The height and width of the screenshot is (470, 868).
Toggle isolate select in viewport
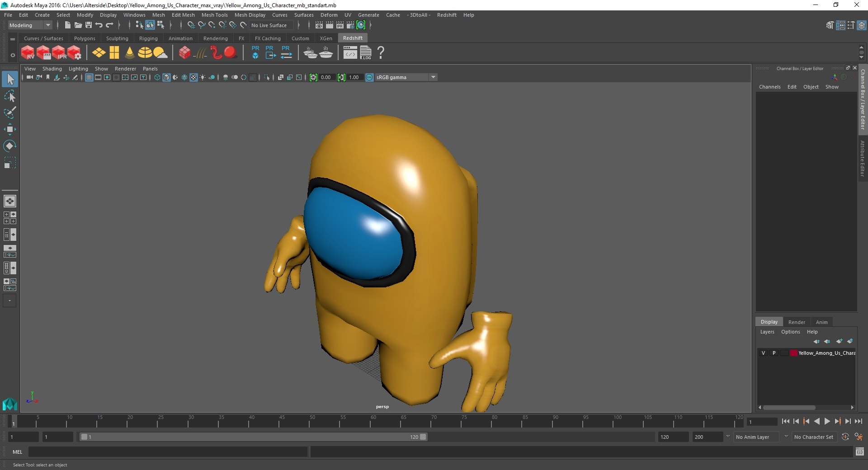267,77
